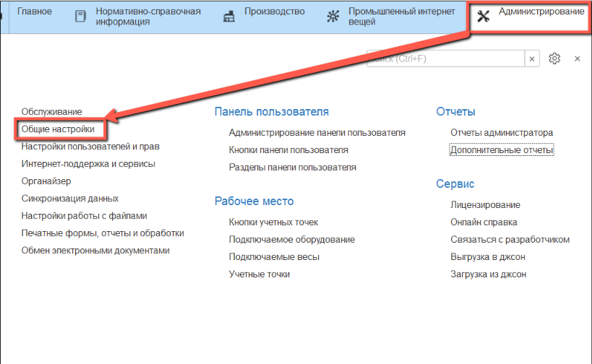Open menu settings via the gear icon
This screenshot has width=592, height=364.
pyautogui.click(x=554, y=58)
